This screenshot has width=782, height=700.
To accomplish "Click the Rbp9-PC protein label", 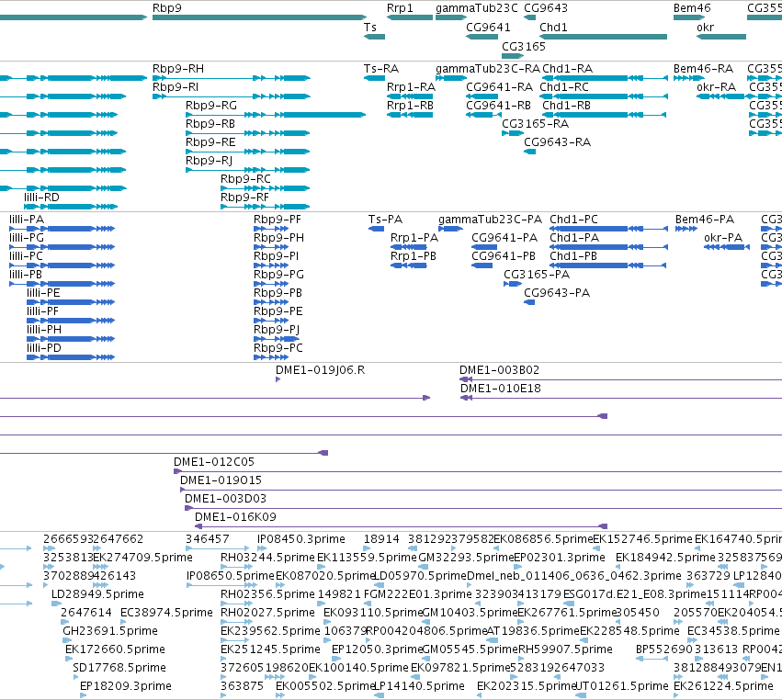I will 278,348.
